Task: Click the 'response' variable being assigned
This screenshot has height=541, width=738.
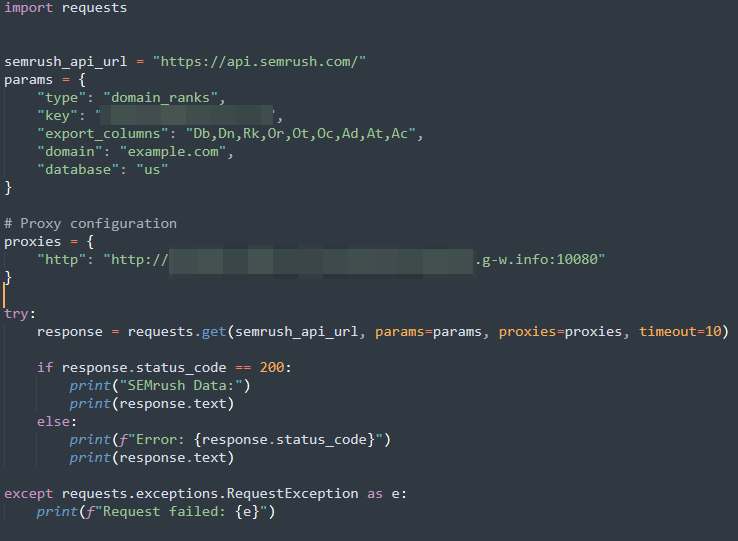Action: click(x=70, y=331)
